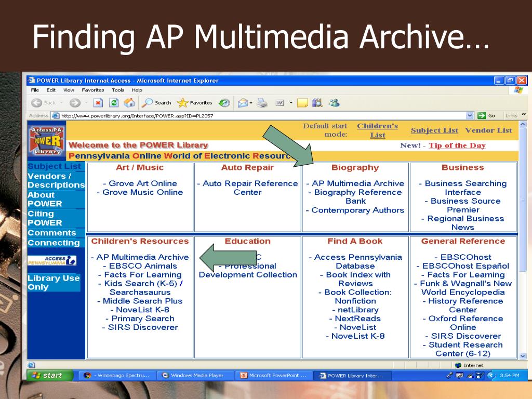Open Library Use Only sidebar link

(x=54, y=282)
